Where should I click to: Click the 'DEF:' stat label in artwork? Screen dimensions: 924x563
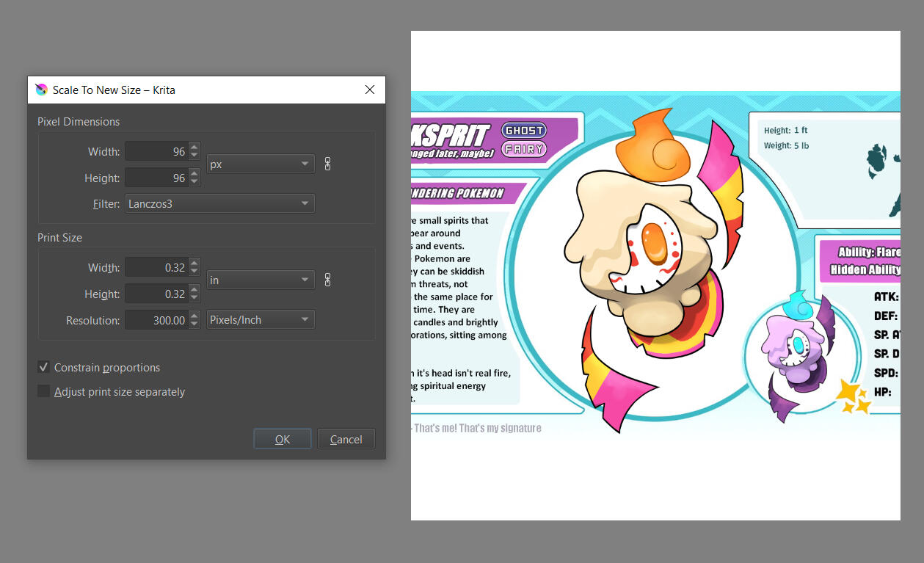[x=886, y=316]
